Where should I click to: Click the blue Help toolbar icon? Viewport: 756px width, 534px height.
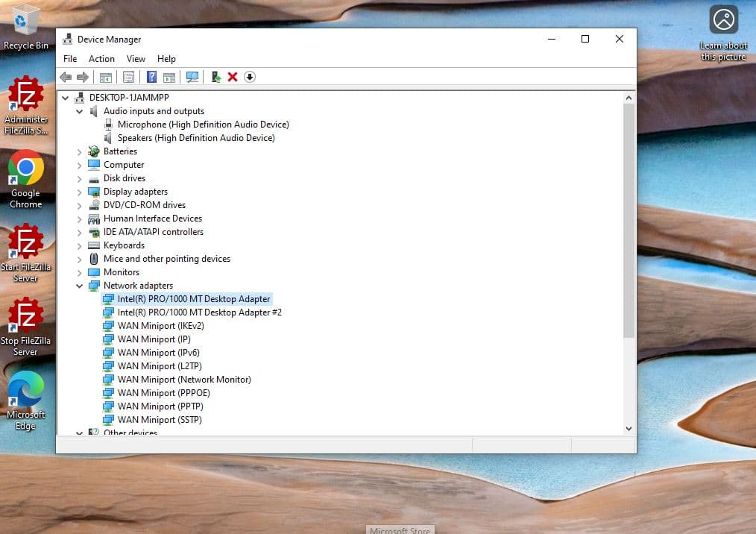tap(151, 77)
